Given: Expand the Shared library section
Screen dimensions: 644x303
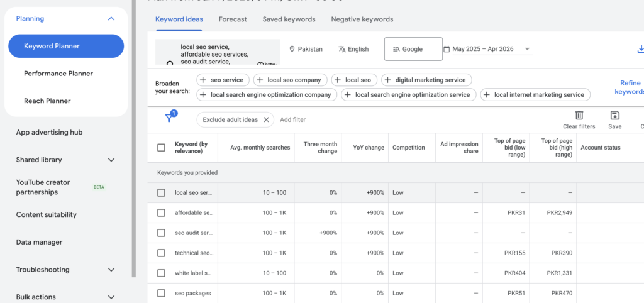Looking at the screenshot, I should pyautogui.click(x=111, y=160).
